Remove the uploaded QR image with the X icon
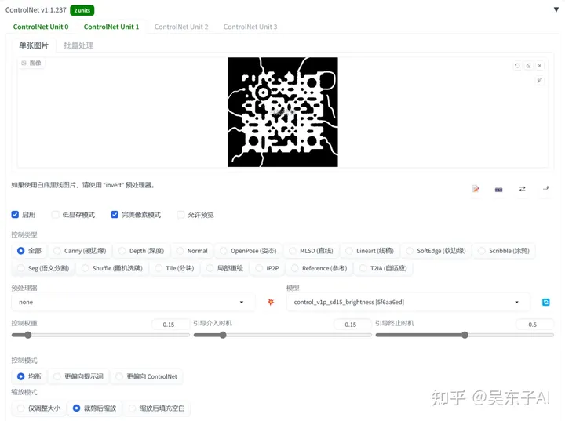Image resolution: width=566 pixels, height=422 pixels. pyautogui.click(x=539, y=66)
